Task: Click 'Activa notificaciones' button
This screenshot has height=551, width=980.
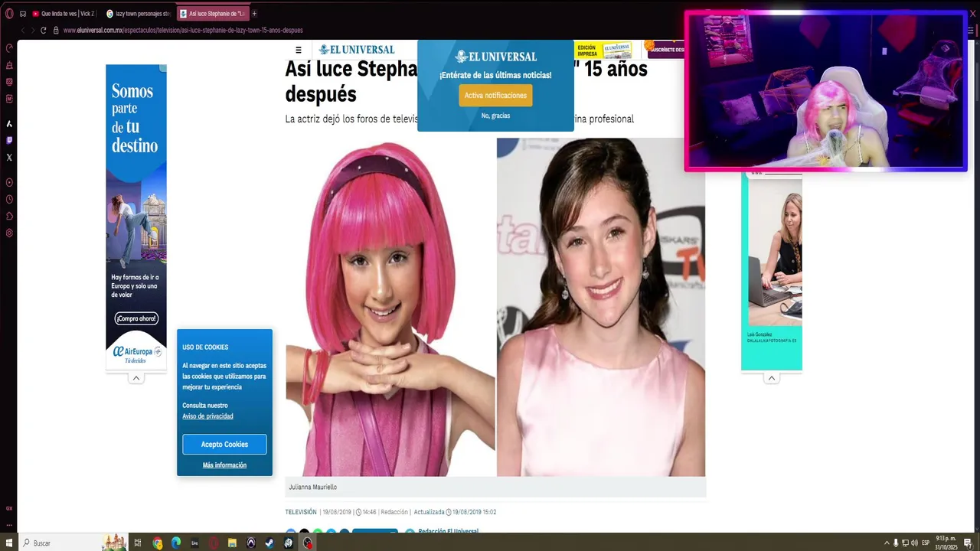Action: 495,96
